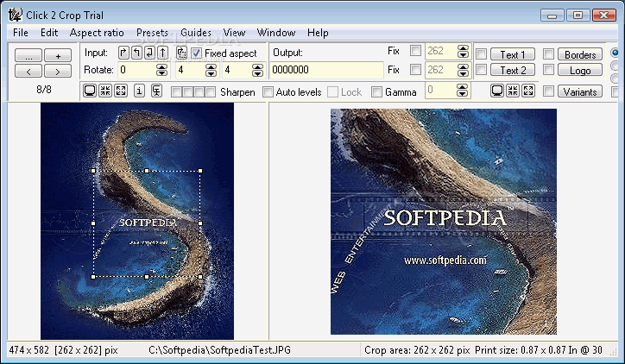The width and height of the screenshot is (625, 364).
Task: Tick the checkbox beside the Variants button
Action: pyautogui.click(x=548, y=91)
